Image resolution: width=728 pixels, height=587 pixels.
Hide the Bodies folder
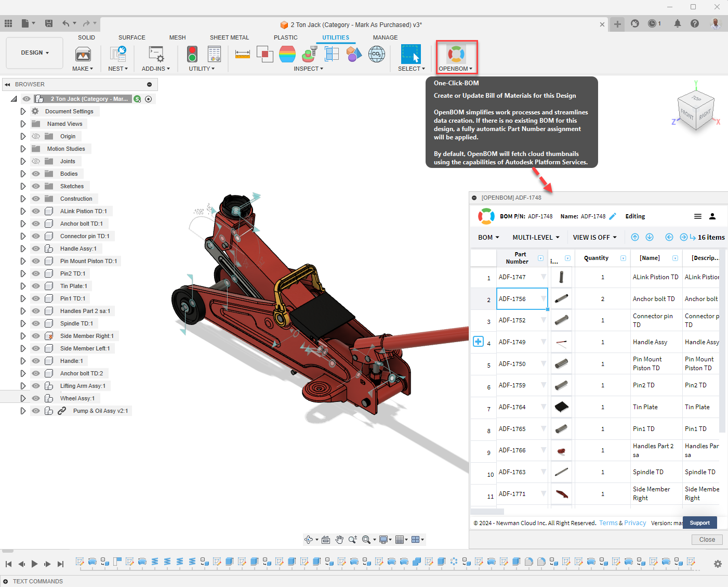coord(36,174)
